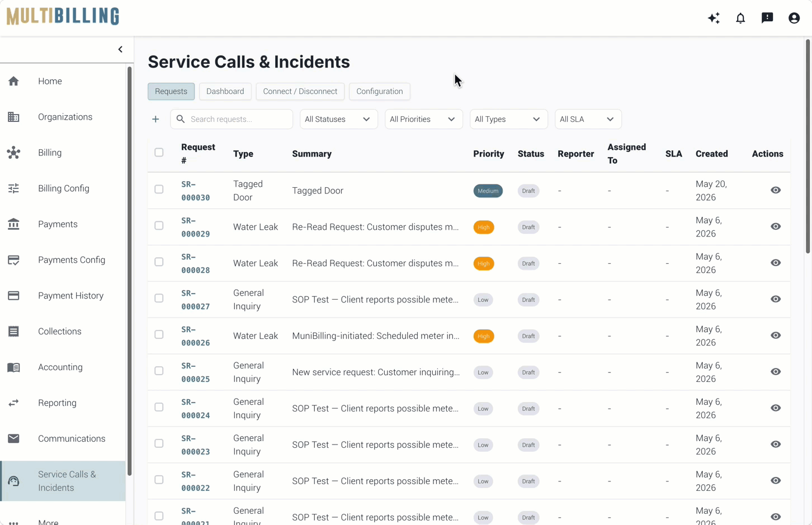The height and width of the screenshot is (525, 812).
Task: Check the box for SR-000026
Action: click(x=159, y=334)
